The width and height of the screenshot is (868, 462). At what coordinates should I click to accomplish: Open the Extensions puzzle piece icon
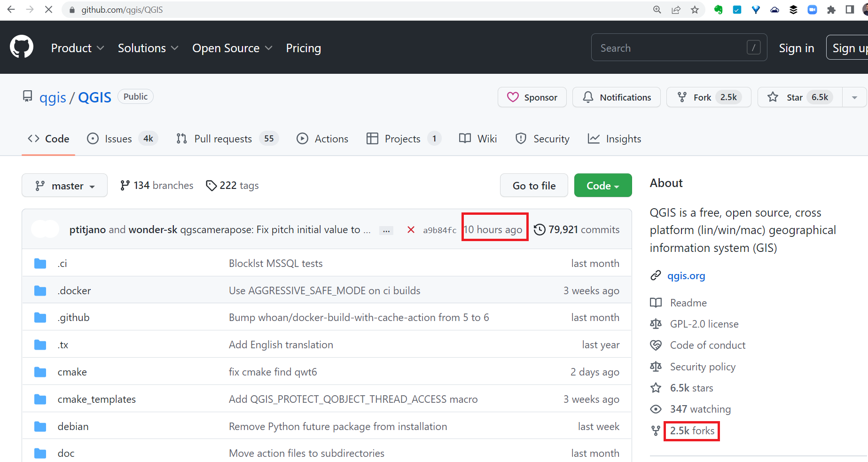click(831, 10)
